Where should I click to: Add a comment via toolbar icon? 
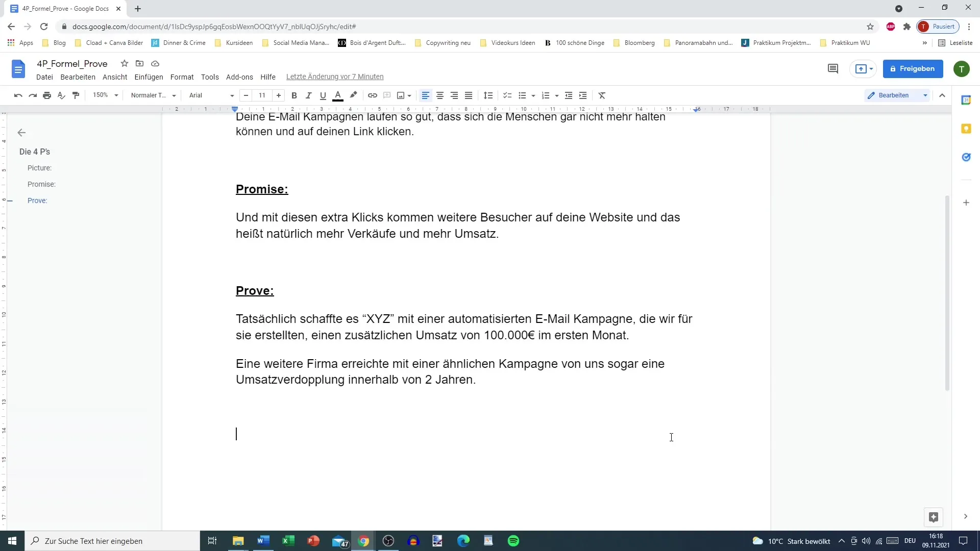click(x=387, y=95)
